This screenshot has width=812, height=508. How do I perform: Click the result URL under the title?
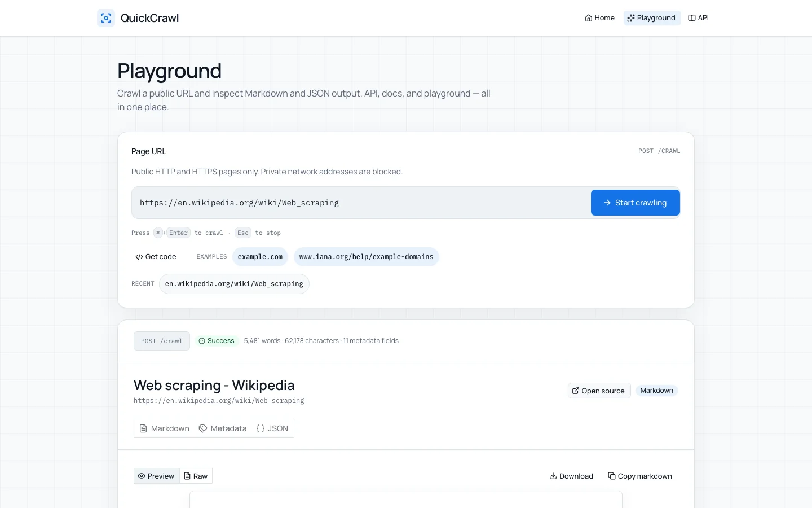[x=219, y=401]
